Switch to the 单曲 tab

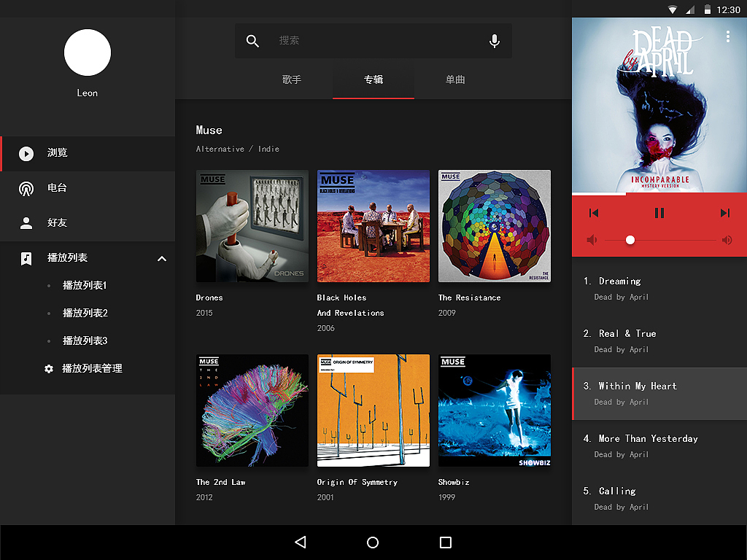click(x=455, y=79)
